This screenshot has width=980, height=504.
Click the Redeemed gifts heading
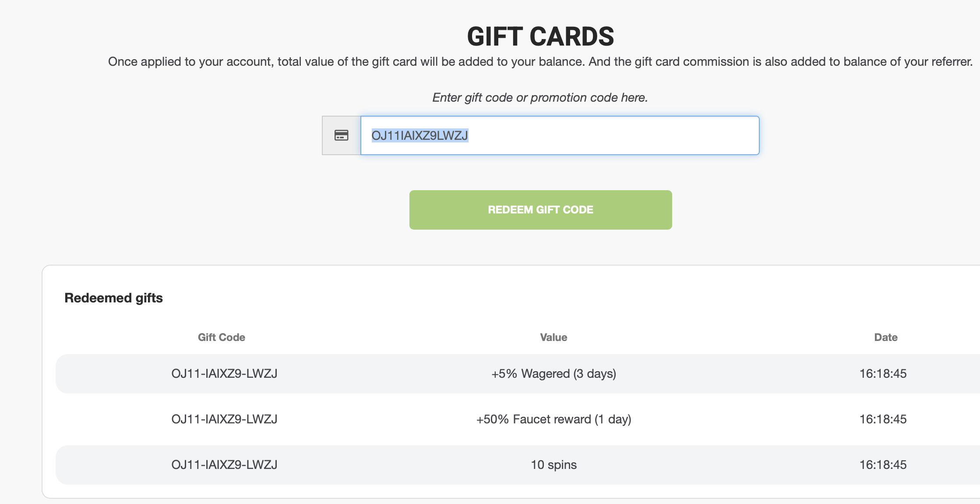113,298
